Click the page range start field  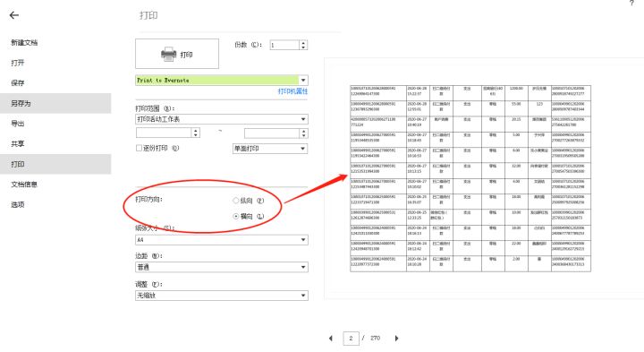click(164, 133)
